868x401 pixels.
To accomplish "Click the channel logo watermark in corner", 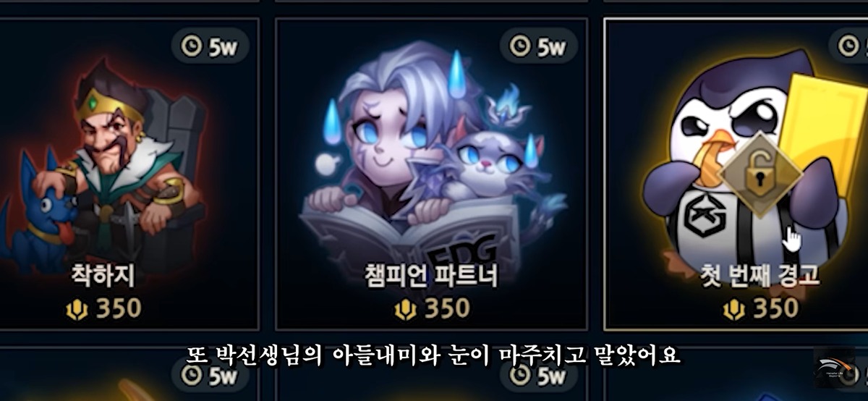I will (834, 368).
